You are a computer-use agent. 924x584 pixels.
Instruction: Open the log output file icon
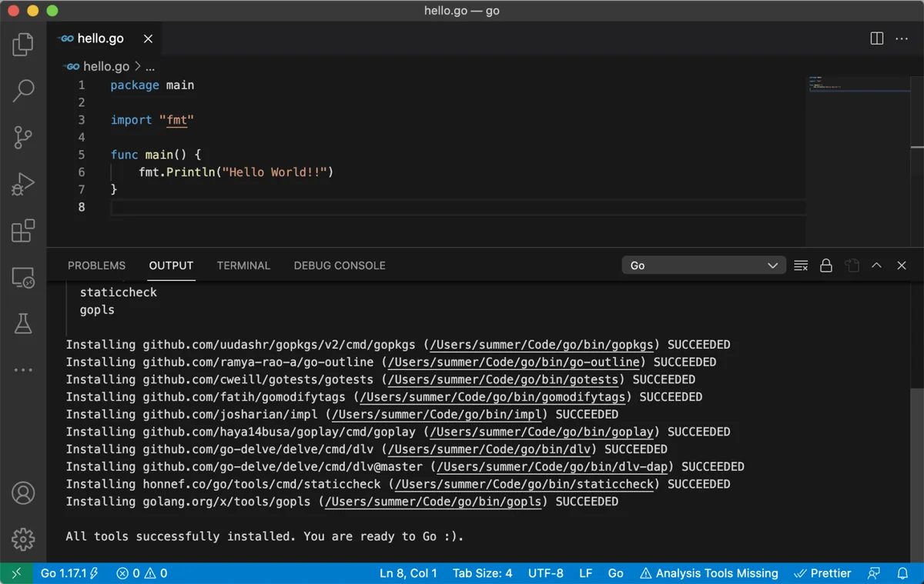tap(852, 265)
